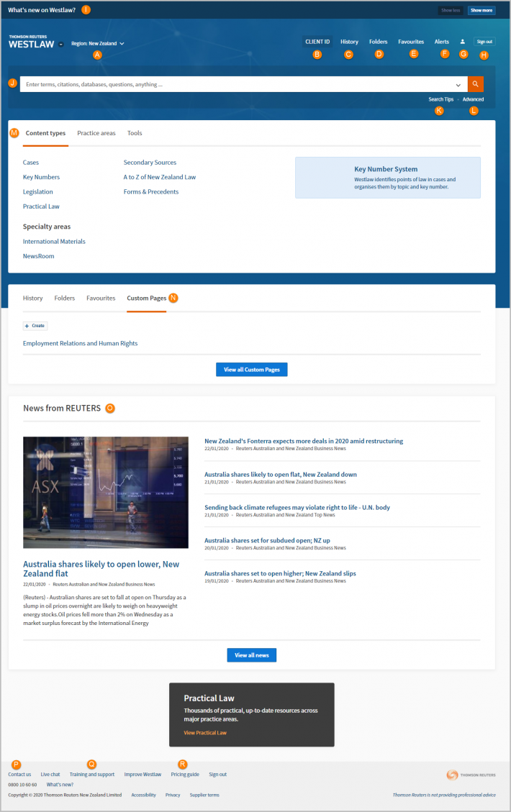Open the Advanced search link
511x812 pixels.
click(473, 99)
